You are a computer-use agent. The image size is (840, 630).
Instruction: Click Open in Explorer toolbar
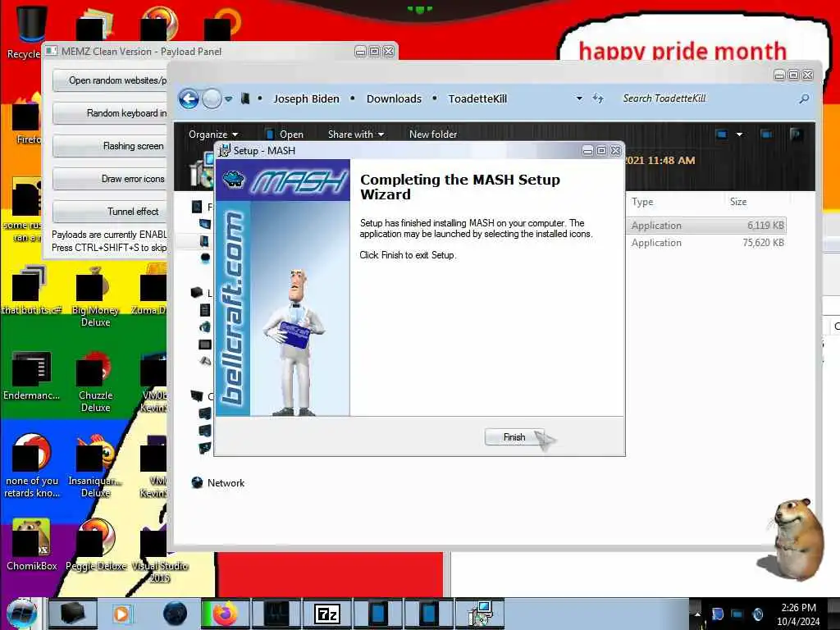click(285, 135)
